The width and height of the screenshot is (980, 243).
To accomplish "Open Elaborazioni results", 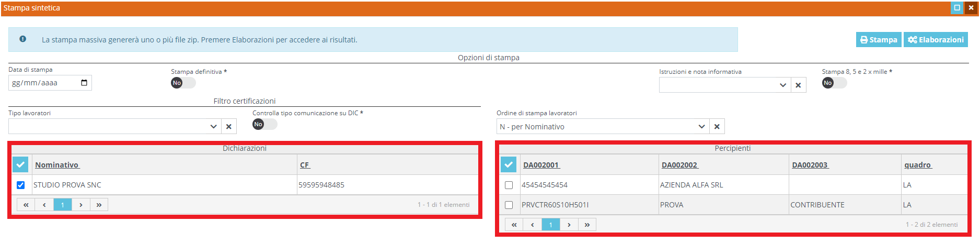I will click(936, 40).
